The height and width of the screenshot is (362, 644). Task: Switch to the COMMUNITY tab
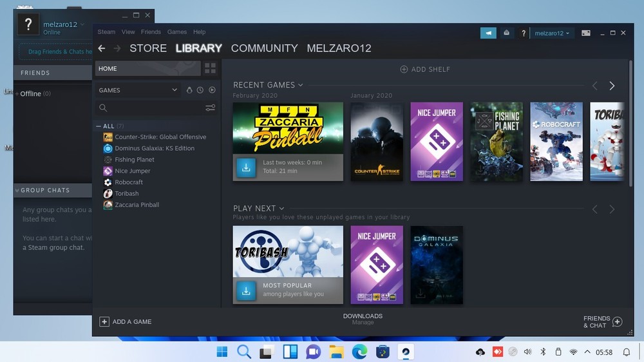[264, 48]
